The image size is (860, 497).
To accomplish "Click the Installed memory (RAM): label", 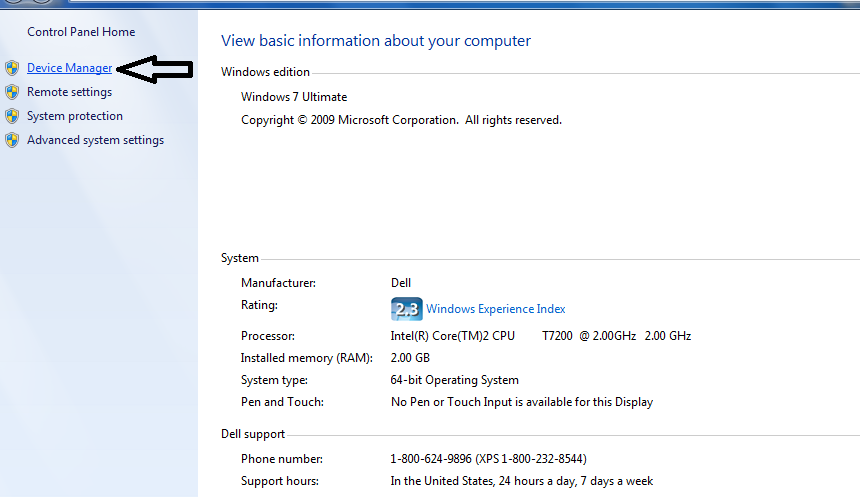I will click(307, 358).
